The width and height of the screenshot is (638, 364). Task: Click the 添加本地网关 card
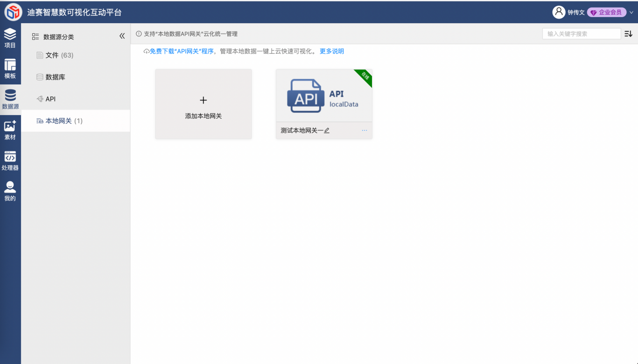pos(203,104)
